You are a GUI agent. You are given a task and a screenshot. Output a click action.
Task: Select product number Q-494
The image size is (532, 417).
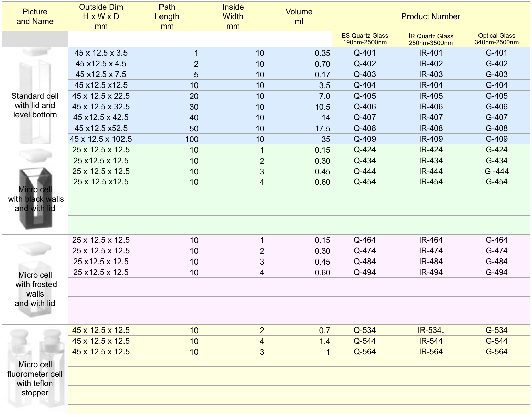pyautogui.click(x=365, y=272)
